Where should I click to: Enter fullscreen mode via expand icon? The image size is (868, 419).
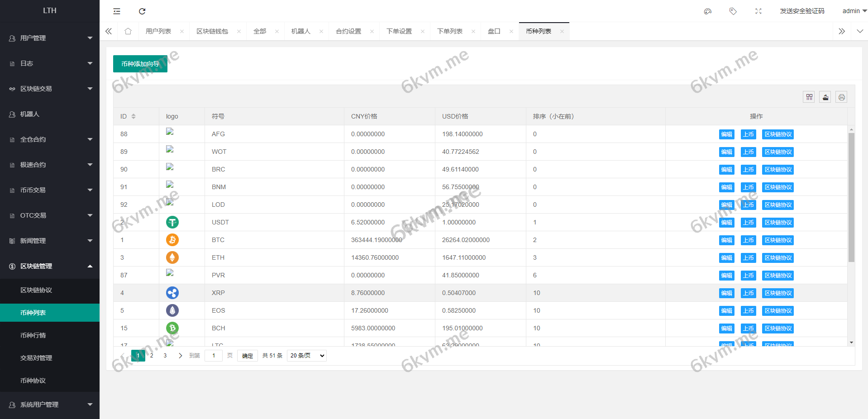tap(758, 11)
